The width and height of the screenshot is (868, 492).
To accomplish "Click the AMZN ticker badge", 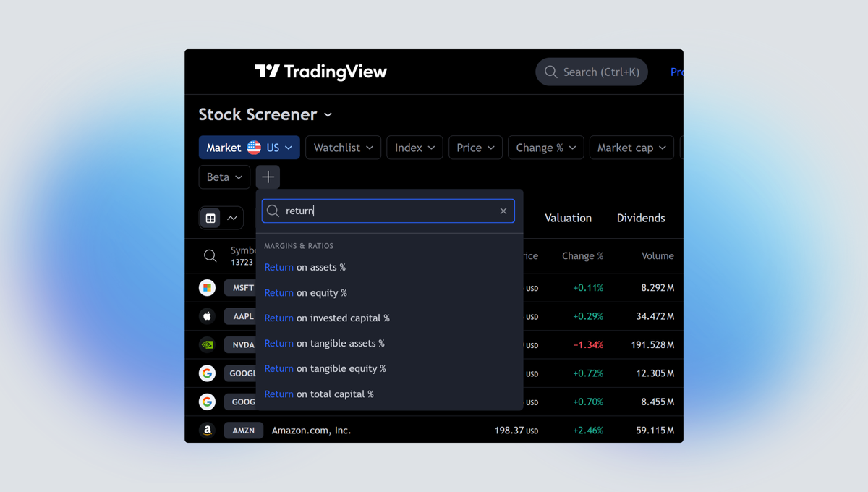I will (x=243, y=430).
